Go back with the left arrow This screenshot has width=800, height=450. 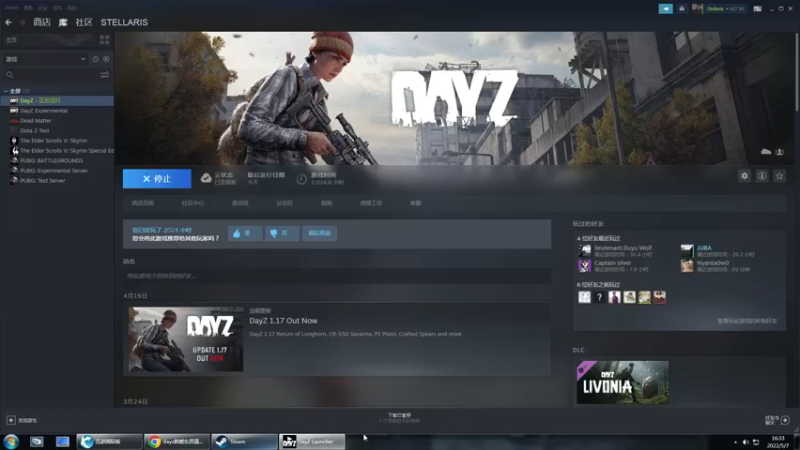(9, 22)
